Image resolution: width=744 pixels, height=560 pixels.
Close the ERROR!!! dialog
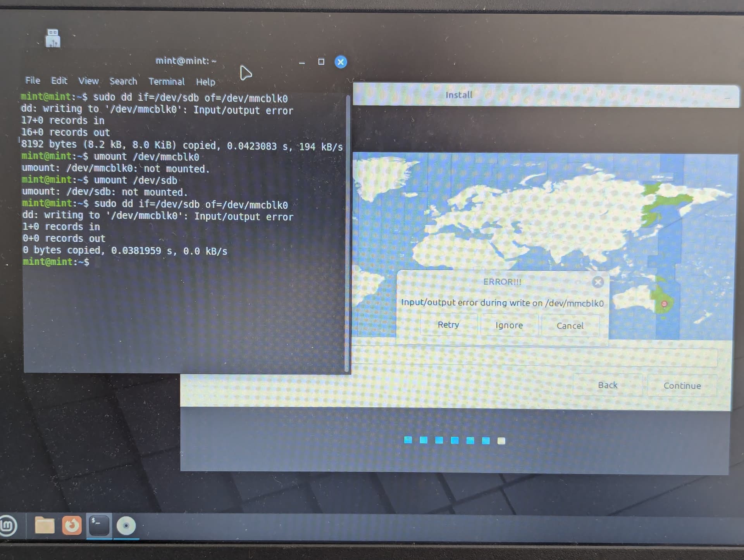[598, 282]
